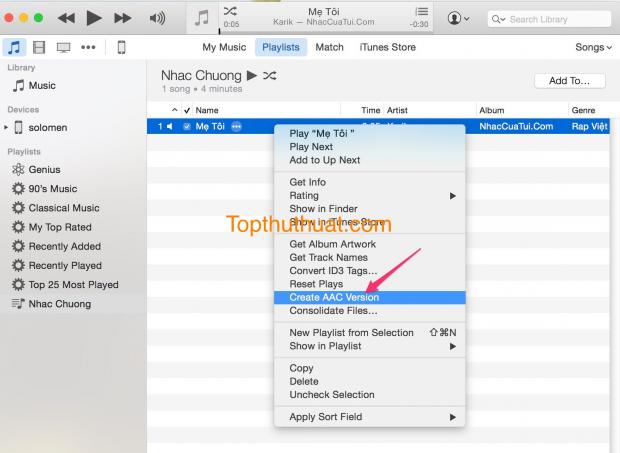
Task: Click the Add To… button
Action: pos(569,81)
